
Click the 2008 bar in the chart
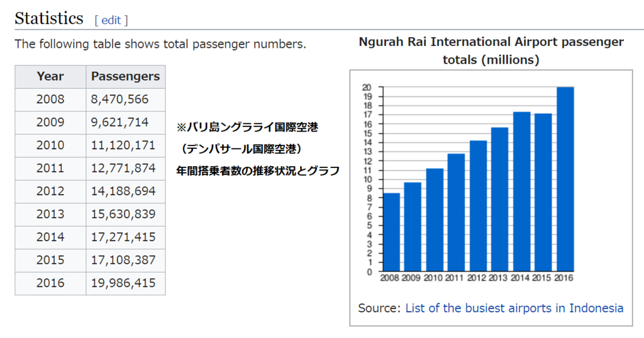point(391,232)
